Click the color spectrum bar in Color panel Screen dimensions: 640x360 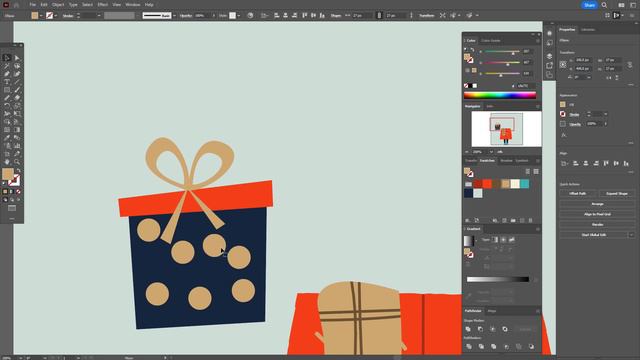coord(500,96)
